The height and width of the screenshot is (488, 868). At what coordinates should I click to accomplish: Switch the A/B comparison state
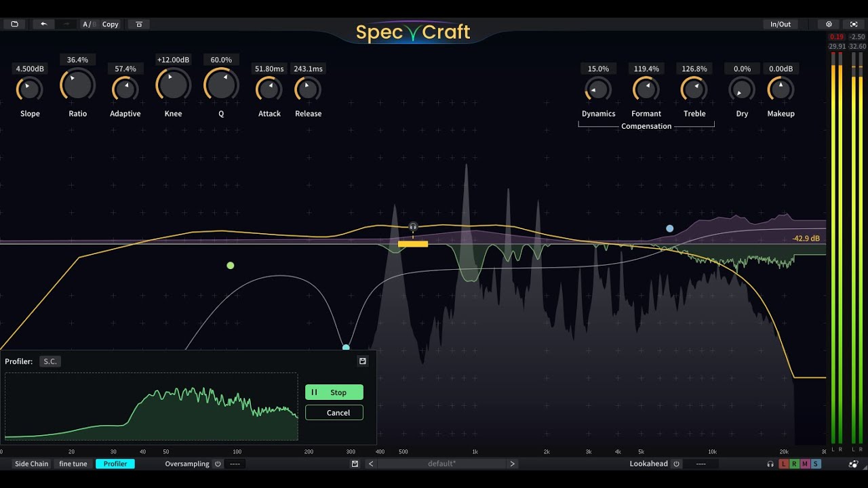[88, 24]
